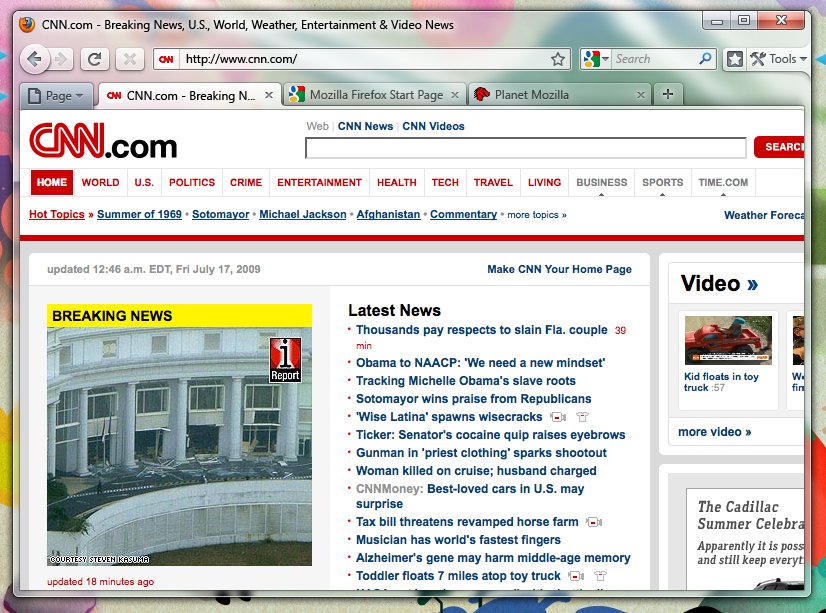The width and height of the screenshot is (826, 613).
Task: Open a new tab with plus button
Action: click(668, 94)
